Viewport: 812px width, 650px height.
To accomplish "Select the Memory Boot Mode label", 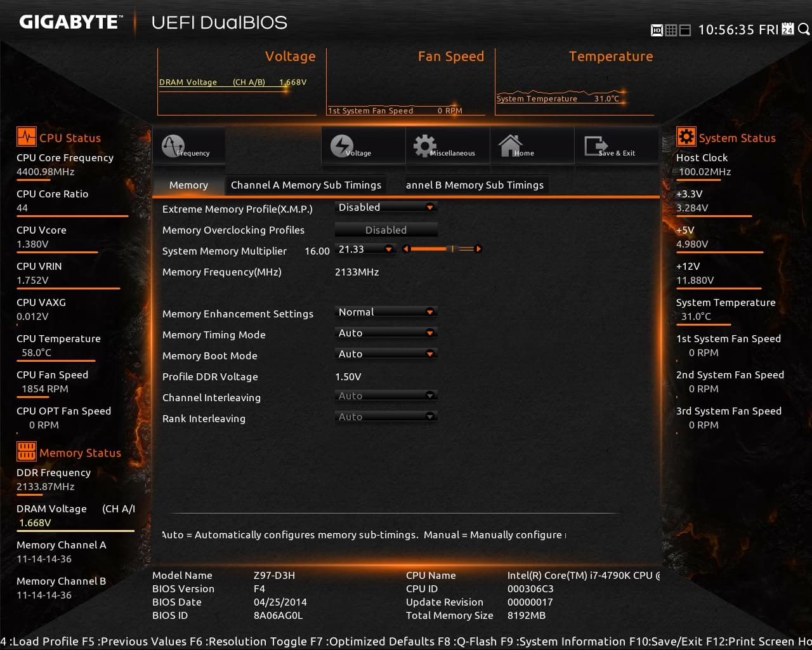I will [x=210, y=355].
